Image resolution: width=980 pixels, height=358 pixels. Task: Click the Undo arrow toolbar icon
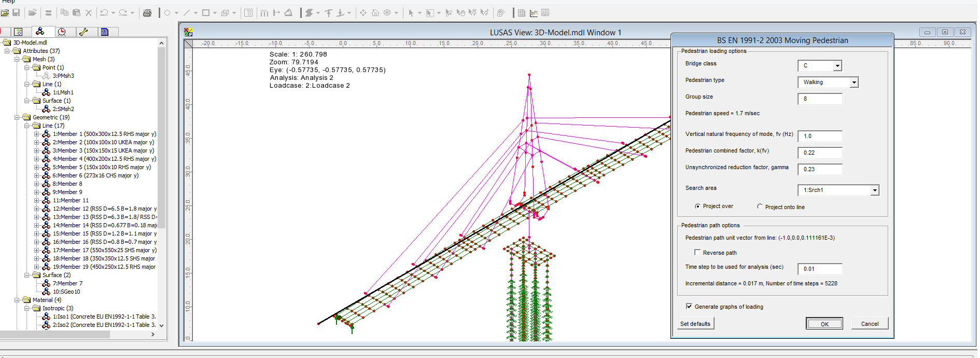pyautogui.click(x=104, y=13)
